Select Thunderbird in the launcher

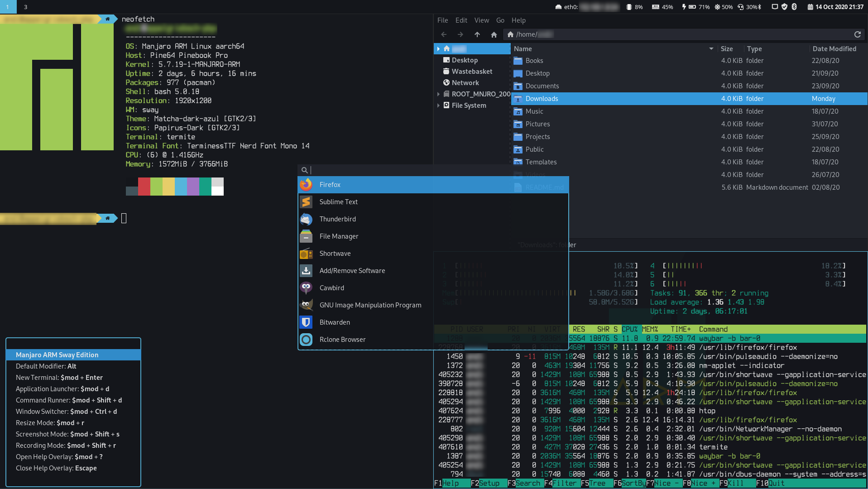click(x=337, y=219)
